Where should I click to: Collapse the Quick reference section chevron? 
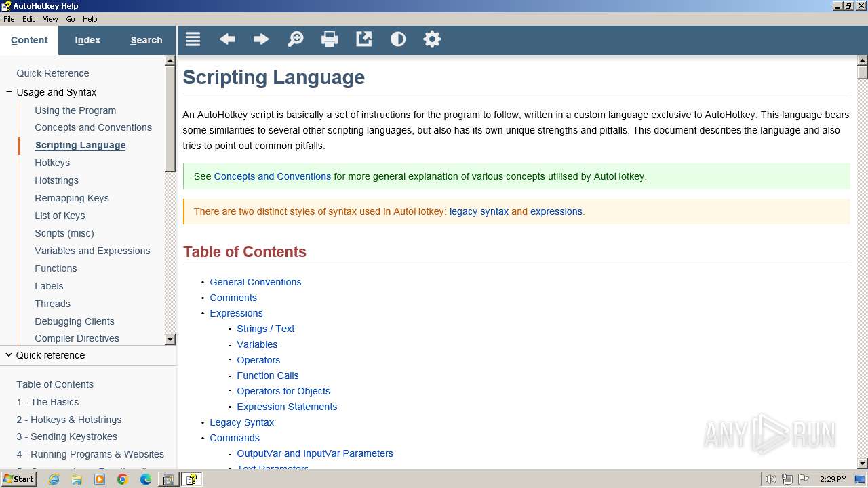[x=9, y=355]
